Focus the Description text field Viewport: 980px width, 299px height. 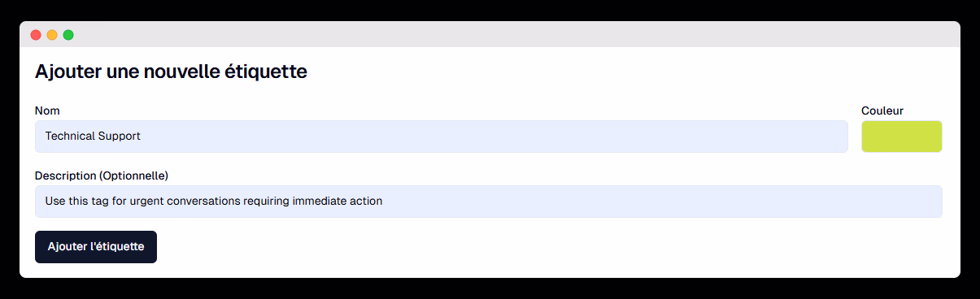(x=489, y=201)
